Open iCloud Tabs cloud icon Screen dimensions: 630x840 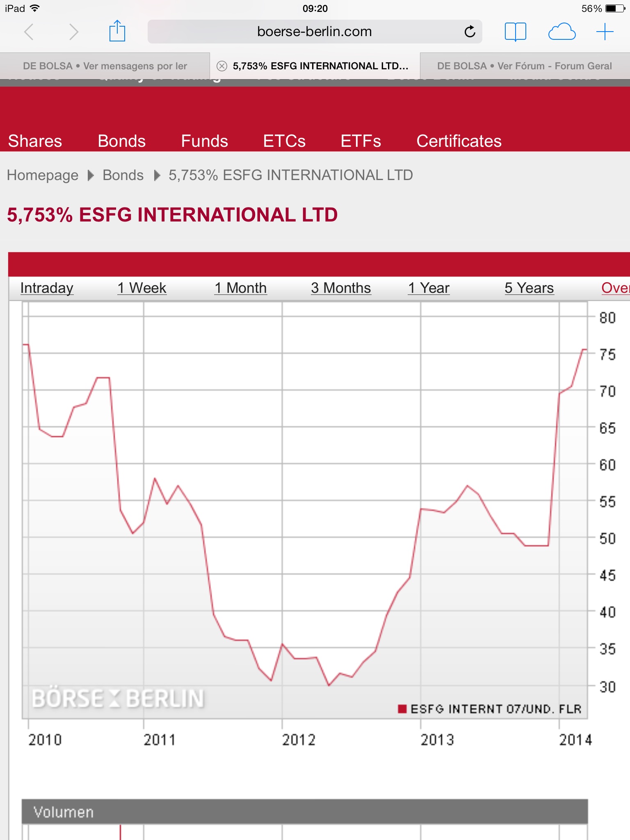(562, 32)
